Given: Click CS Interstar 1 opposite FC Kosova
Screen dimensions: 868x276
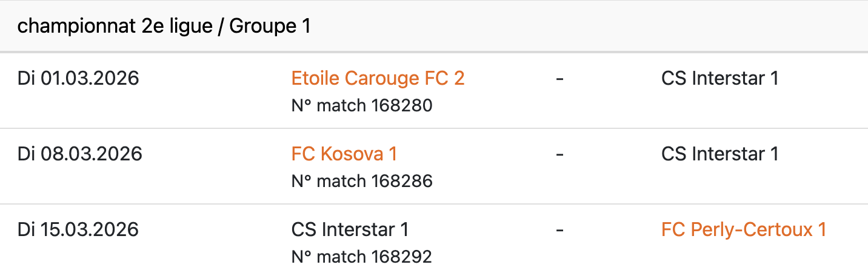Looking at the screenshot, I should [x=719, y=154].
